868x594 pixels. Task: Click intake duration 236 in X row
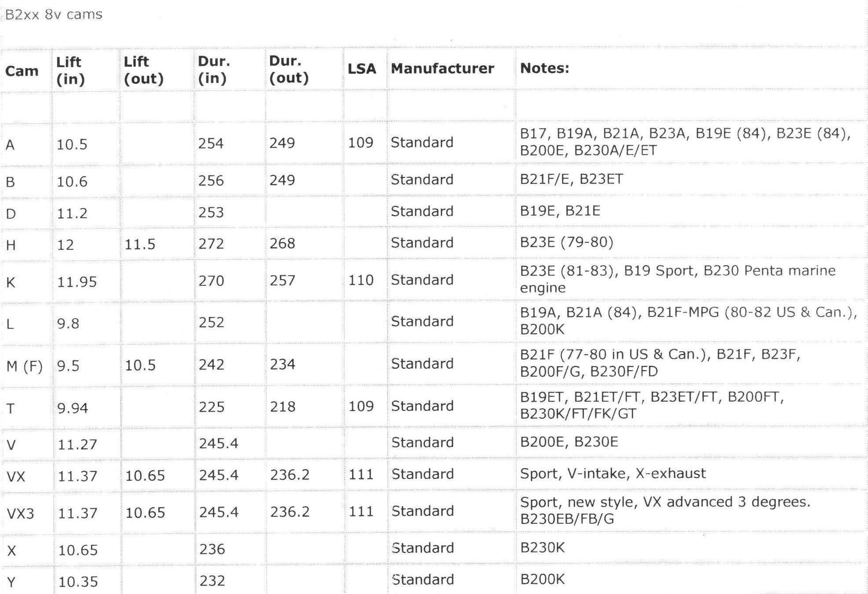point(212,549)
